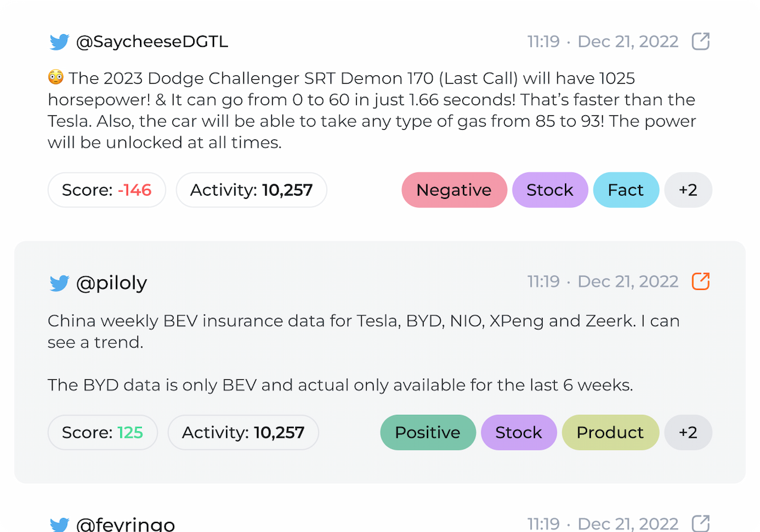Open @SaycheeseDGTL's profile handle

coord(152,42)
